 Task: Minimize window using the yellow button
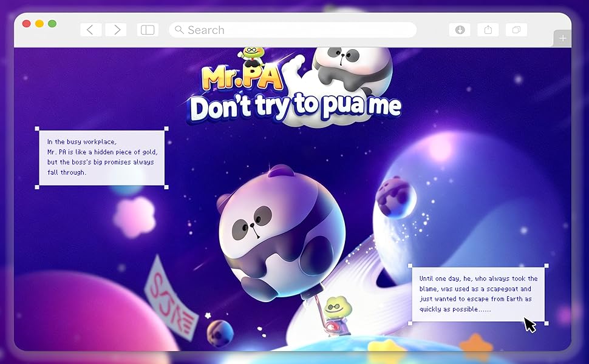click(x=39, y=24)
